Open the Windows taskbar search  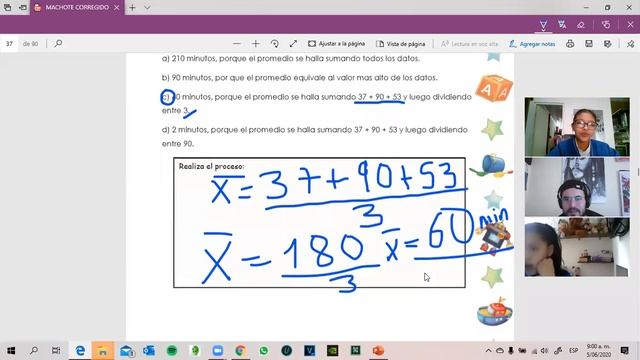[34, 351]
